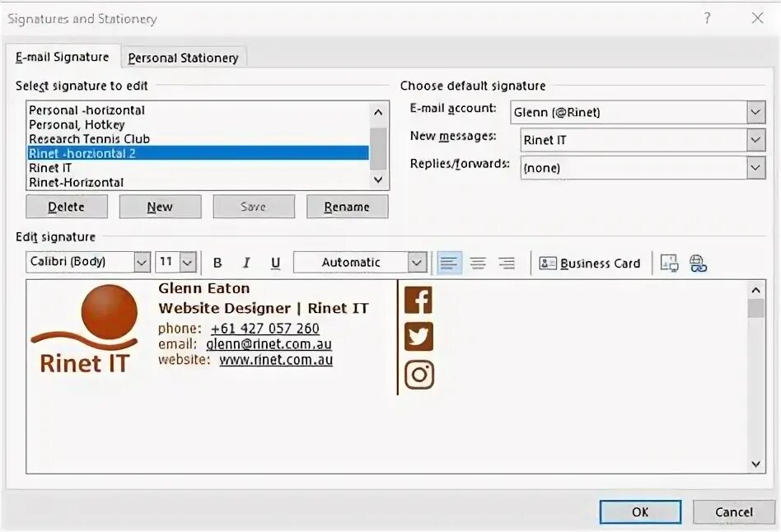Click the insert hyperlink icon
This screenshot has width=781, height=532.
[698, 263]
